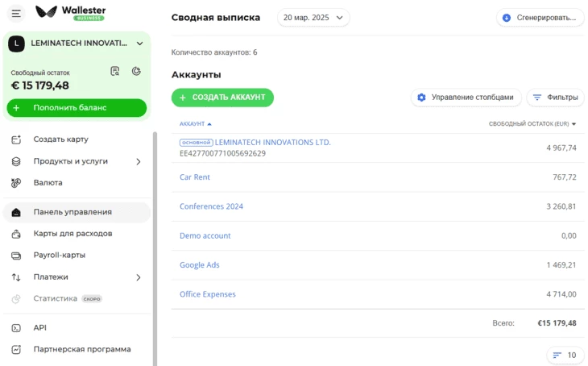Click the sidebar vertical scrollbar
Image resolution: width=588 pixels, height=366 pixels.
(155, 248)
